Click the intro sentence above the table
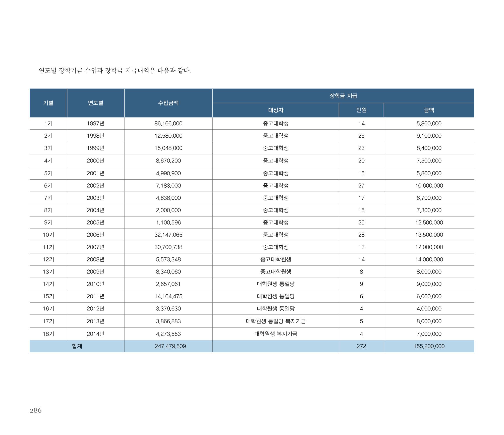The width and height of the screenshot is (504, 435). coord(115,71)
